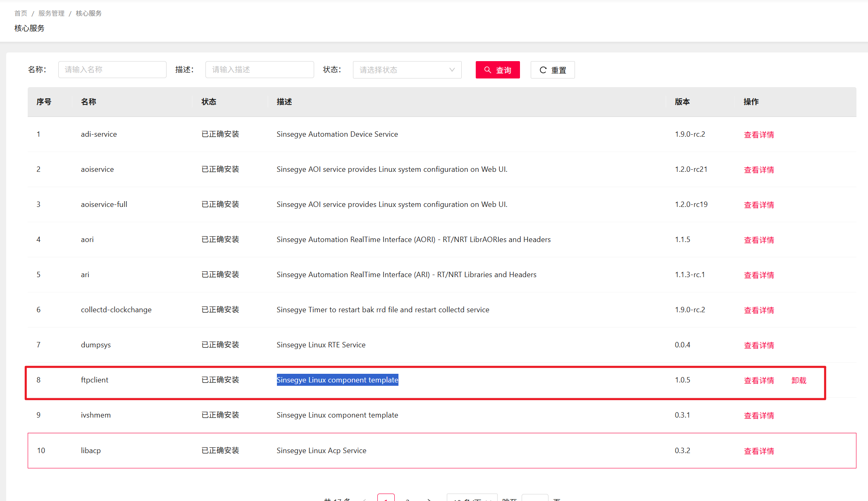Click 查看详情 in the ftpclient row
The width and height of the screenshot is (868, 501).
pyautogui.click(x=759, y=380)
